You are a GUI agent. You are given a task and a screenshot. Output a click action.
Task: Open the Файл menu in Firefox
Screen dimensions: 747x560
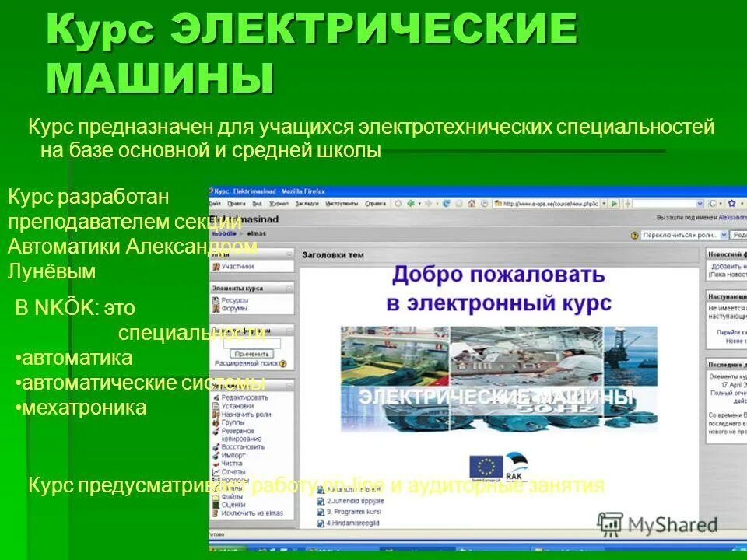(215, 203)
